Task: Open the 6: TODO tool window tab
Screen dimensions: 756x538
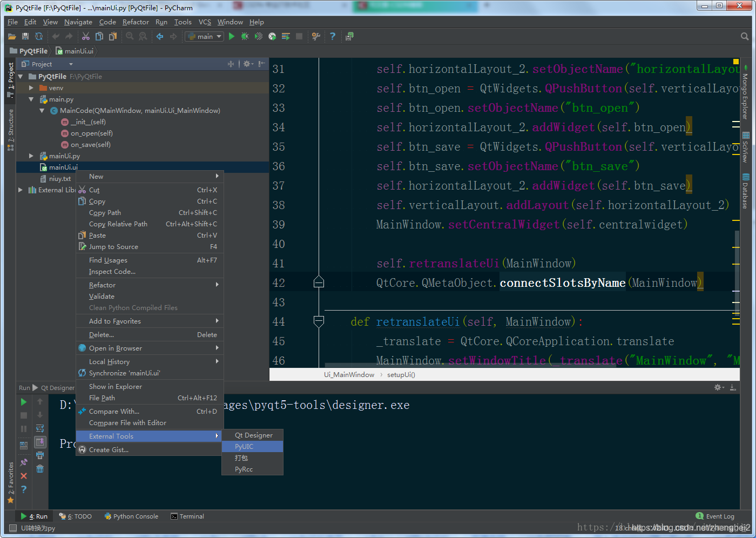Action: pyautogui.click(x=76, y=516)
